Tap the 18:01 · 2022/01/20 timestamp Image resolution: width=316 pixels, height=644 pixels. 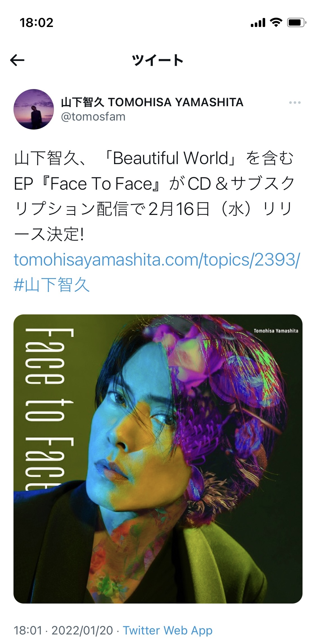click(x=63, y=630)
